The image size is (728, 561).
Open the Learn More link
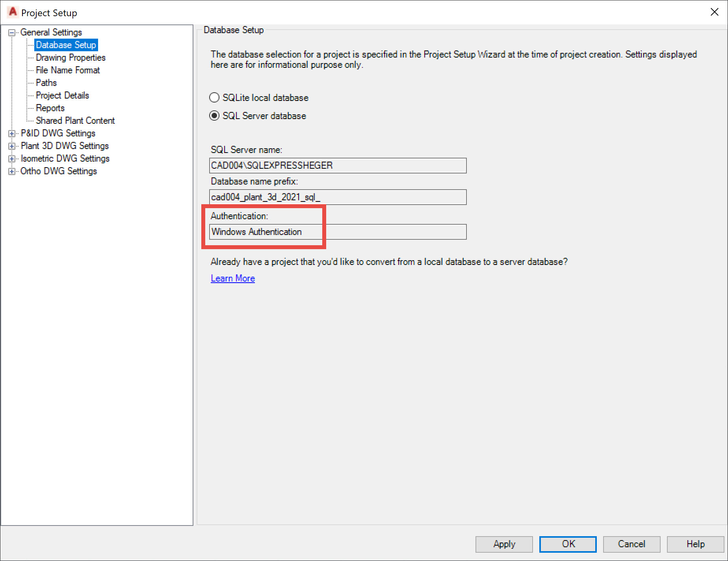(x=232, y=278)
